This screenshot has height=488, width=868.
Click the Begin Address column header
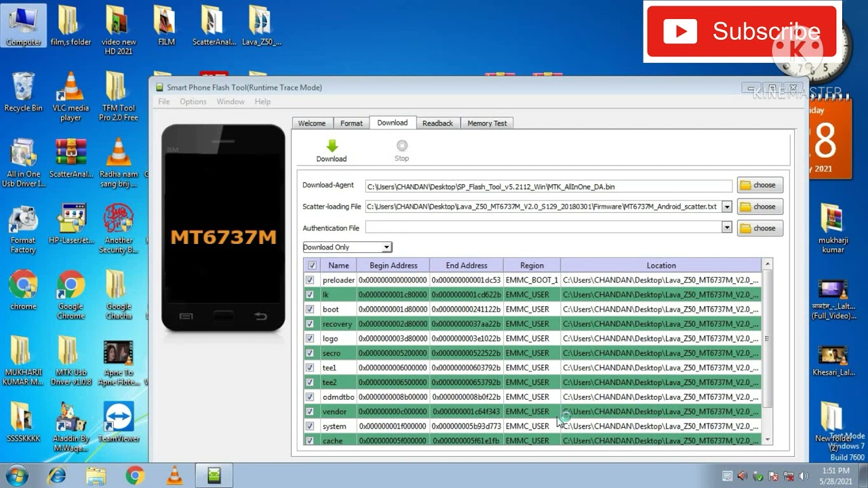pos(393,266)
